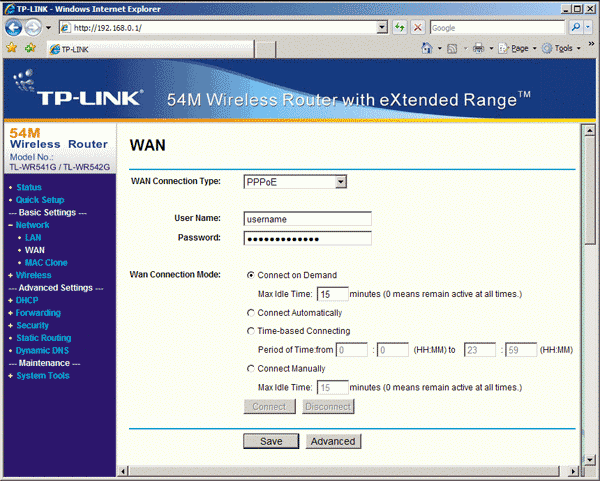Click the Password field
Screen dimensions: 600x481
click(x=307, y=238)
